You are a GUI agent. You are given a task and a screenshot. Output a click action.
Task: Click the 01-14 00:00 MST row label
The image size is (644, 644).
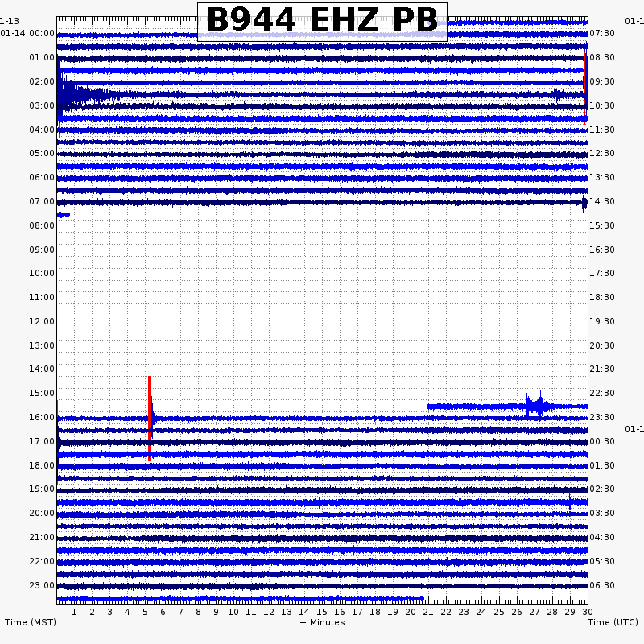(x=27, y=33)
